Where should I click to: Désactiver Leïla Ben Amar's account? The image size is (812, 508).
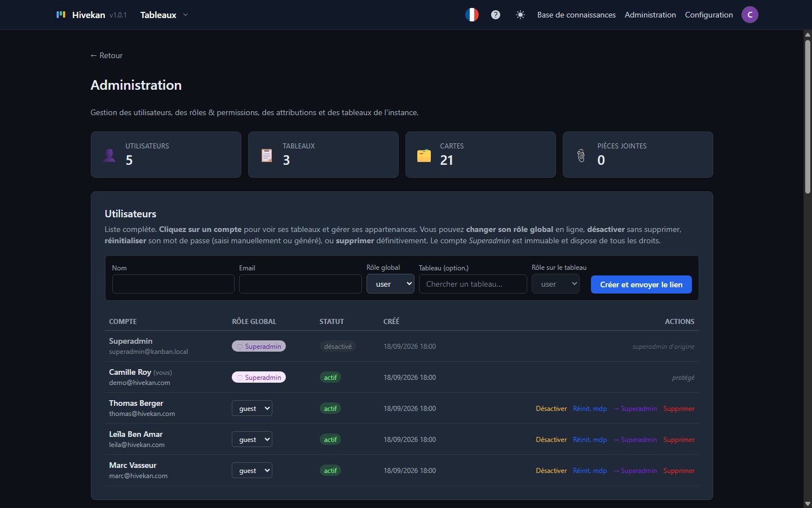551,440
